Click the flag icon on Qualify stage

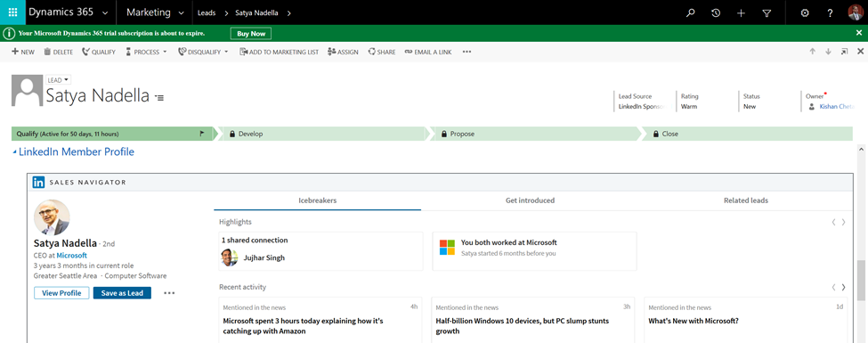[x=202, y=134]
